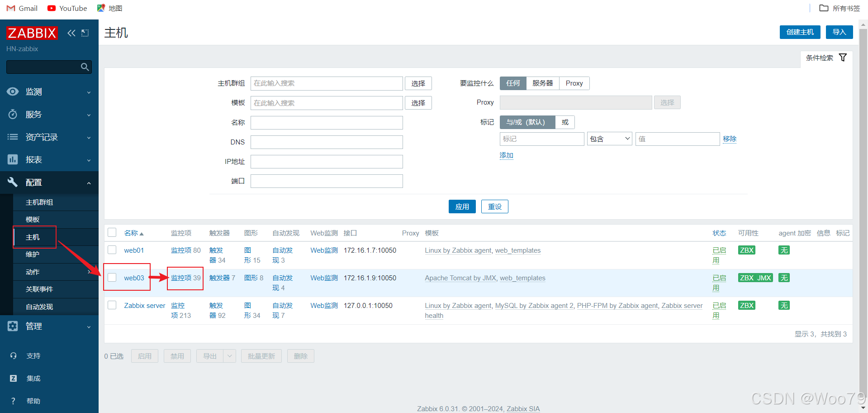Open the 地图 maps bookmark
Screen dimensions: 868x413
(x=109, y=8)
